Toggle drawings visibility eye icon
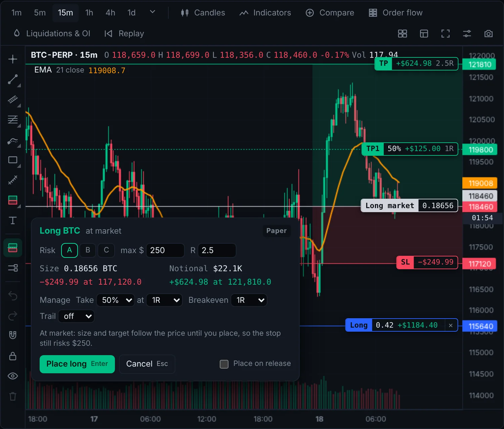 (13, 376)
